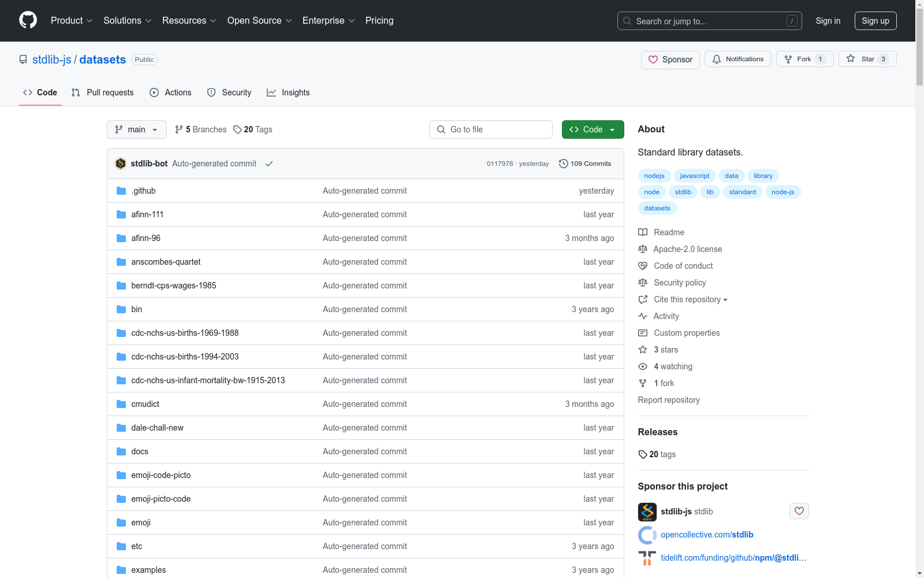Screen dimensions: 924x578
Task: Click the star icon beside 3 stars
Action: point(643,350)
